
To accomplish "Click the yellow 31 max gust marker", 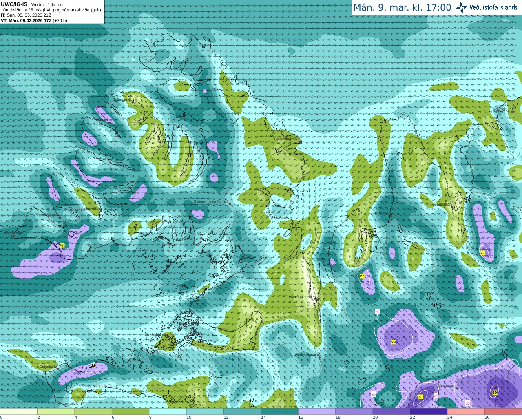I will point(421,397).
